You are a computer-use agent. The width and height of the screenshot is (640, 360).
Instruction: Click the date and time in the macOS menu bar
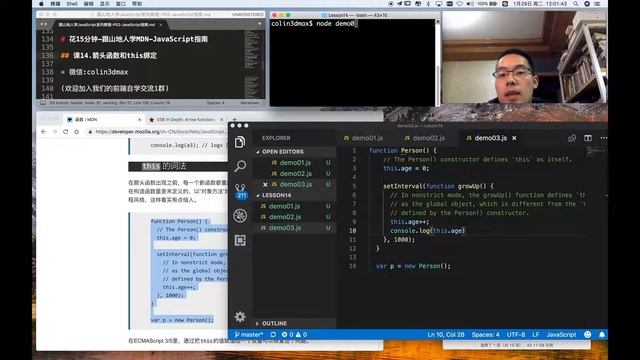click(x=540, y=4)
